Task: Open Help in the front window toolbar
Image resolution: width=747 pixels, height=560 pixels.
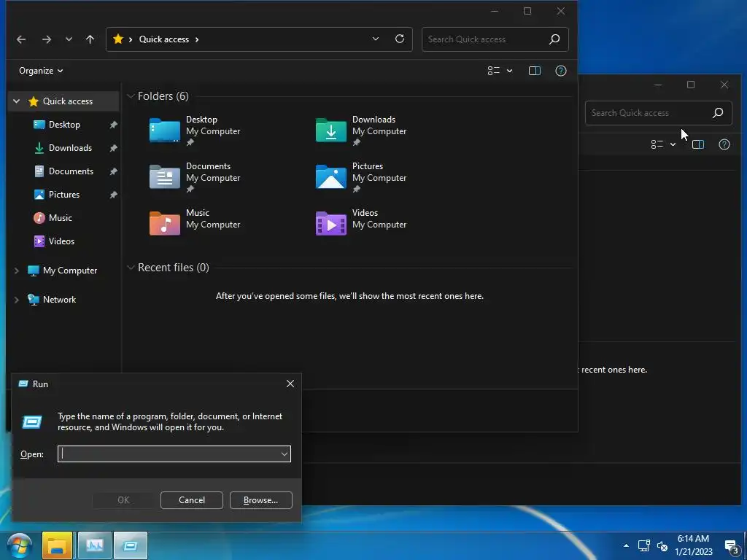Action: [561, 71]
